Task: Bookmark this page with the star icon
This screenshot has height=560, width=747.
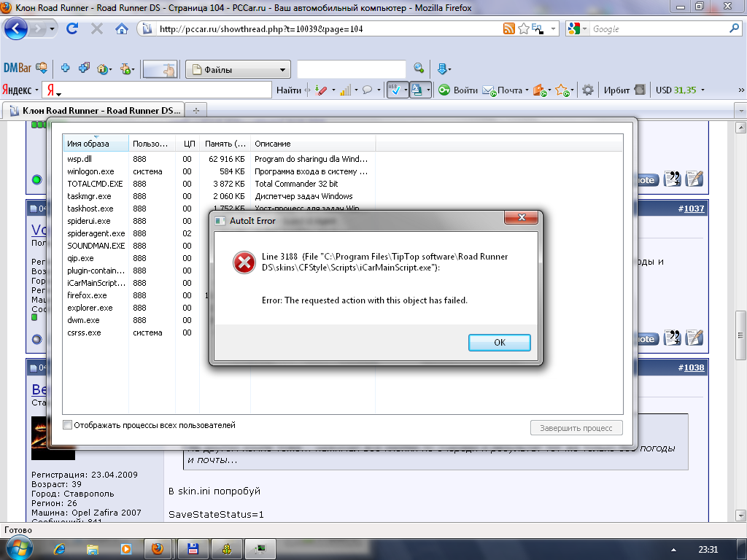Action: (524, 29)
